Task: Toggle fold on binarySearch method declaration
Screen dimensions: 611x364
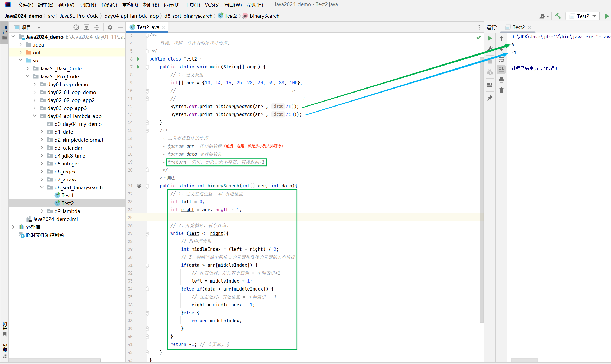Action: coord(147,186)
